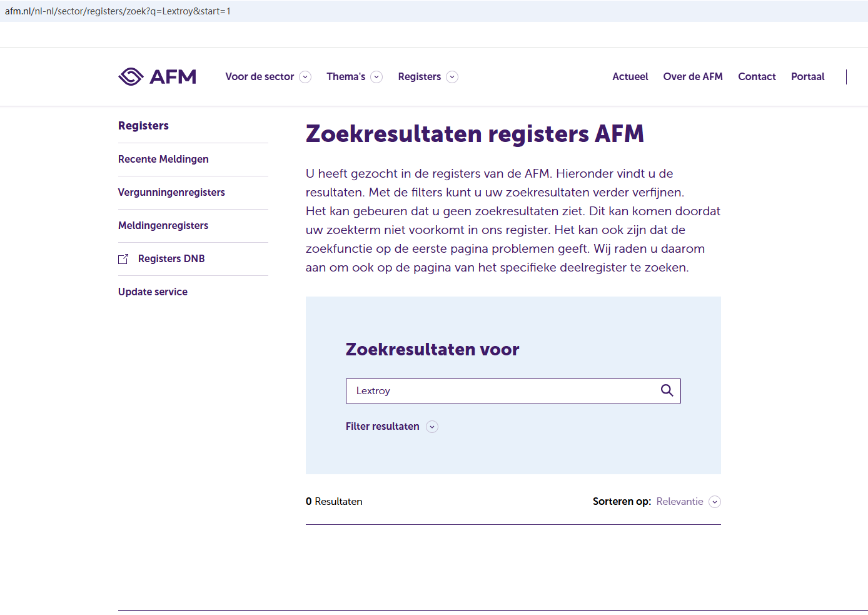Expand the Filter resultaten chevron

pos(432,427)
